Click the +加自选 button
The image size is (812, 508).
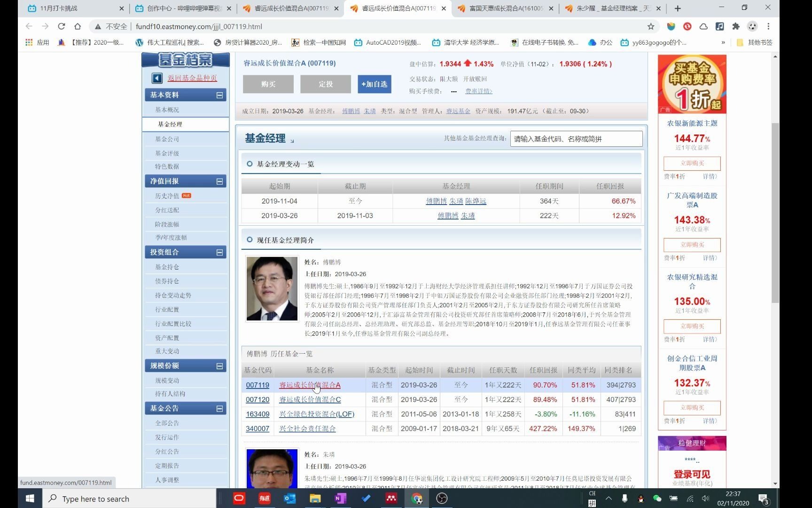pyautogui.click(x=374, y=84)
